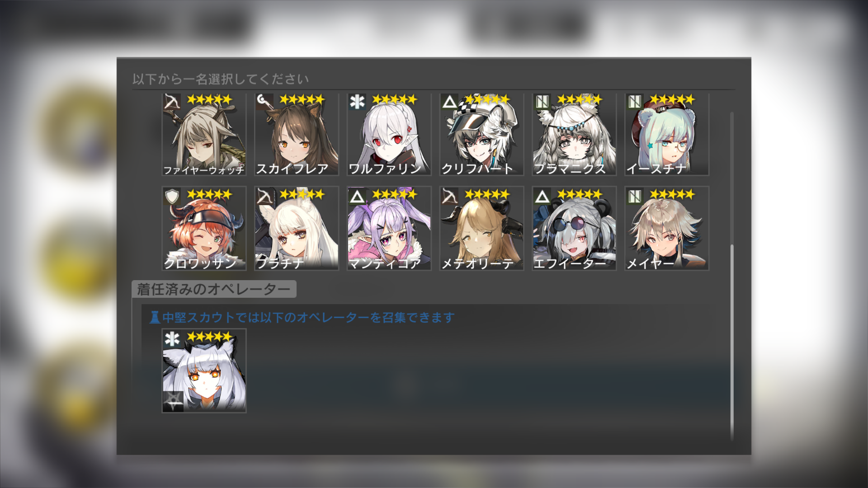
Task: Select operator ファイヤーウォッチ portrait
Action: [204, 134]
